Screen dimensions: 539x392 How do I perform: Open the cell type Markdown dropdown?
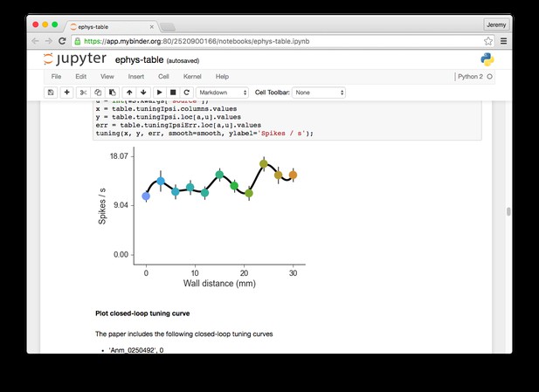(222, 93)
